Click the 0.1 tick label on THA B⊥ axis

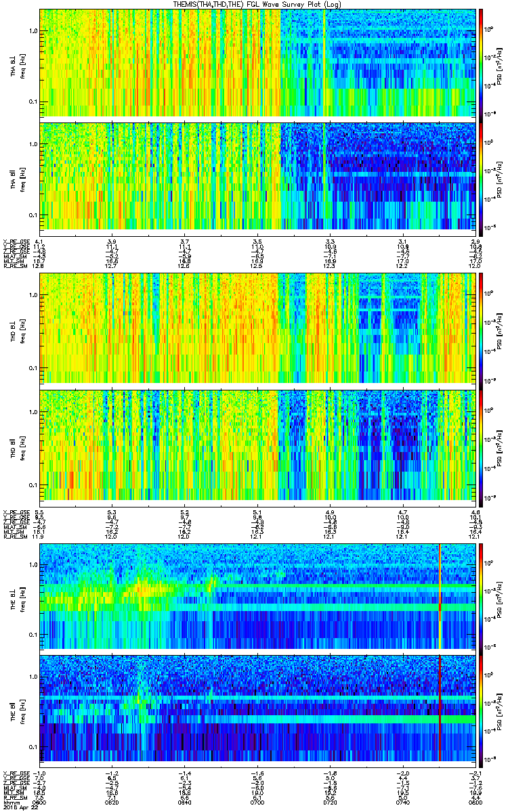point(33,101)
